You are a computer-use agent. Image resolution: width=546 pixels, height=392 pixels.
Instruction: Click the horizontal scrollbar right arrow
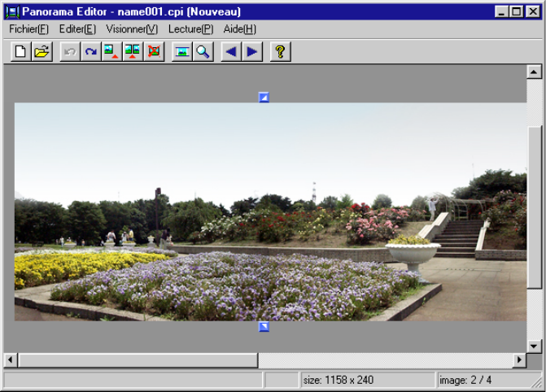pyautogui.click(x=519, y=360)
